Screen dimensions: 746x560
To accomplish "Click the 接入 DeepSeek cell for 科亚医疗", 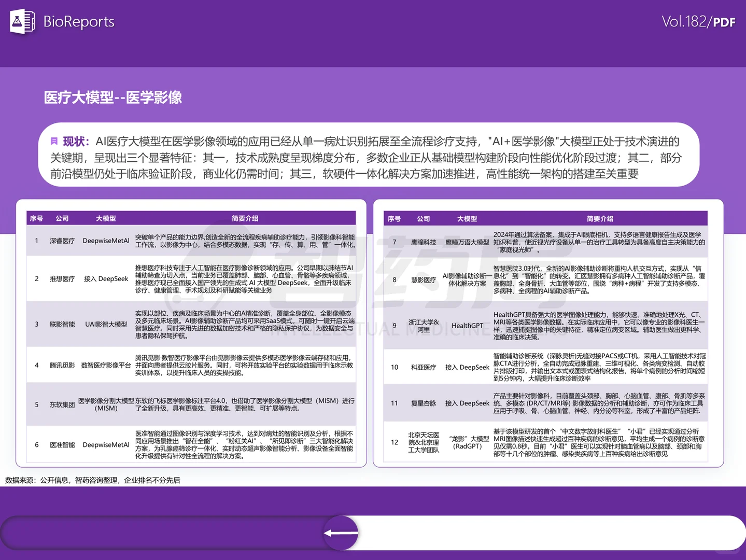I will point(467,368).
